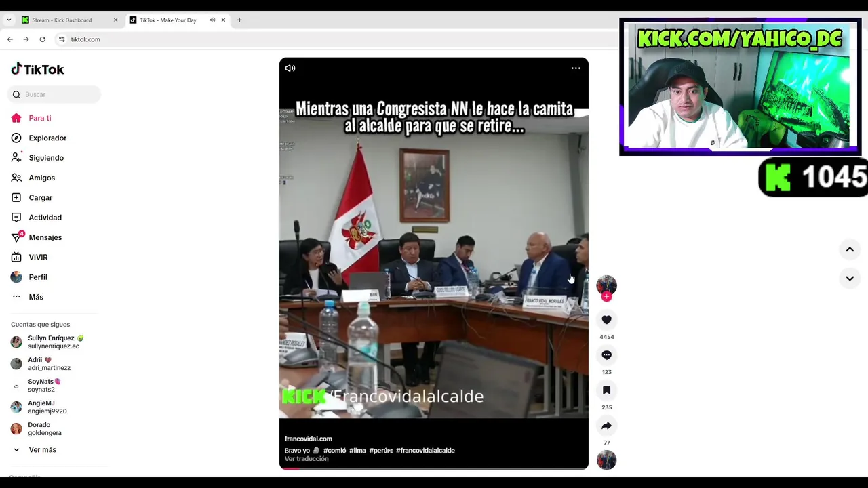
Task: Open comments with the bubble icon
Action: pyautogui.click(x=606, y=355)
